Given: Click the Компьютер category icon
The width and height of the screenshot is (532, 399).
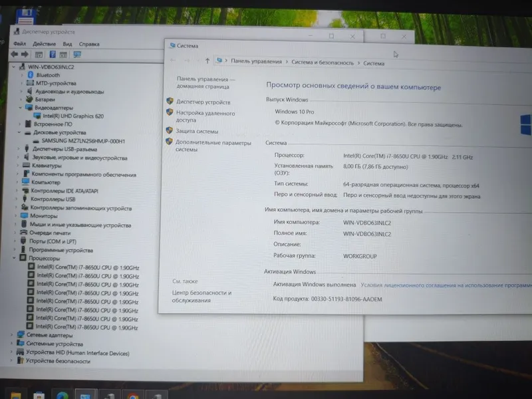Looking at the screenshot, I should [25, 182].
